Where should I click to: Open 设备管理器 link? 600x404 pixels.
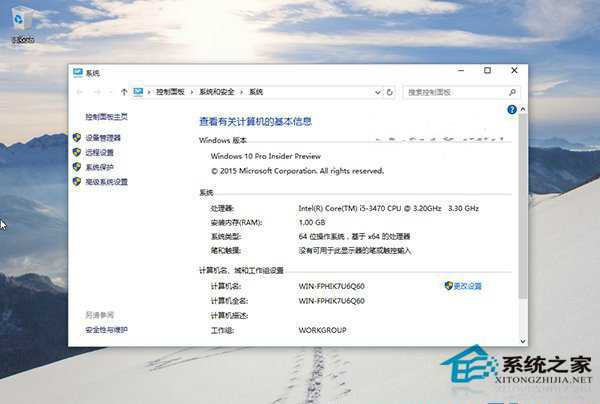point(103,138)
